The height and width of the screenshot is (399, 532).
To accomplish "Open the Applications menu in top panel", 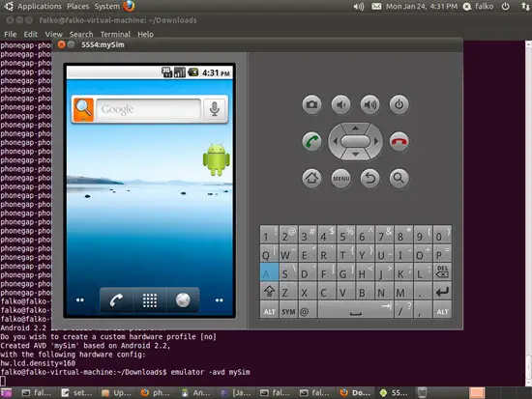I will [40, 7].
